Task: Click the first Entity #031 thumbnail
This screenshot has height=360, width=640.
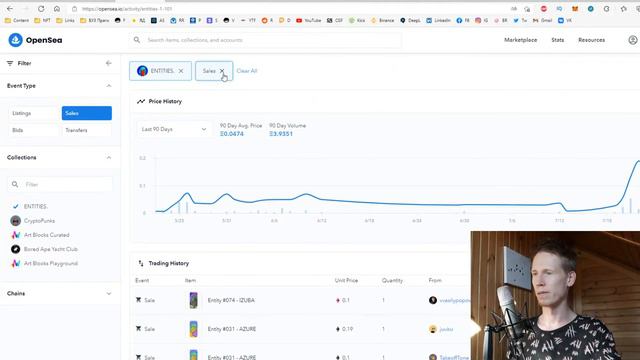Action: (x=193, y=329)
